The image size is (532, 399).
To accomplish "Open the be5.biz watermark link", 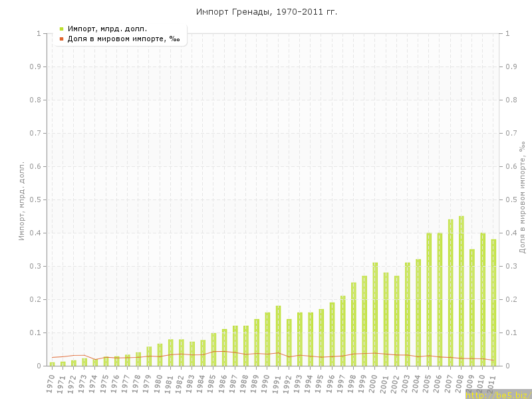I will pyautogui.click(x=497, y=395).
